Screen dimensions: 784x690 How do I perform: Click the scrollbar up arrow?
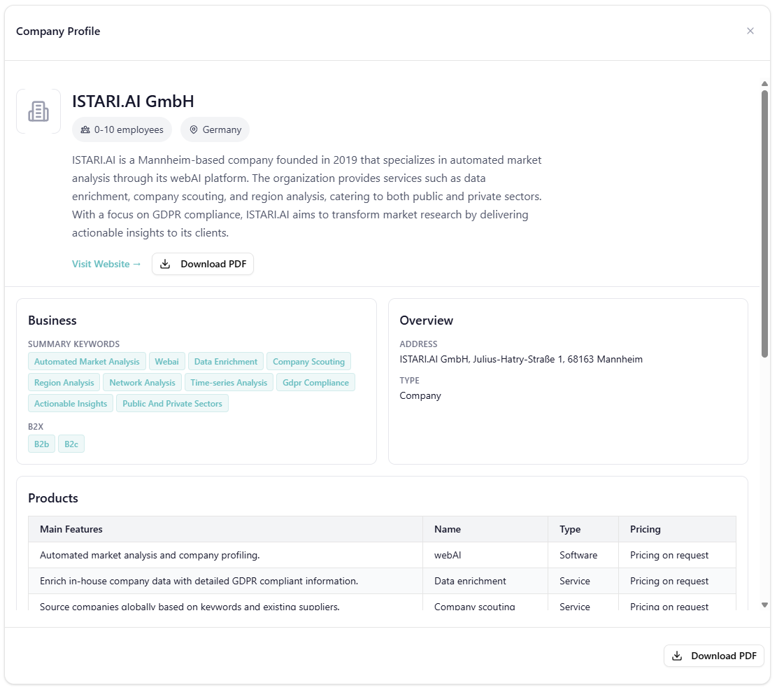click(x=764, y=84)
